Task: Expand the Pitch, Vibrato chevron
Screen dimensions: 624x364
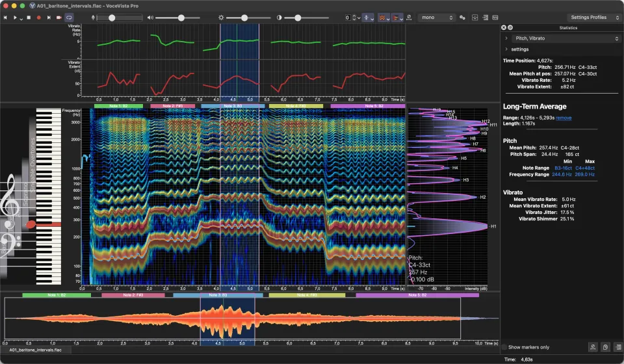Action: point(506,38)
